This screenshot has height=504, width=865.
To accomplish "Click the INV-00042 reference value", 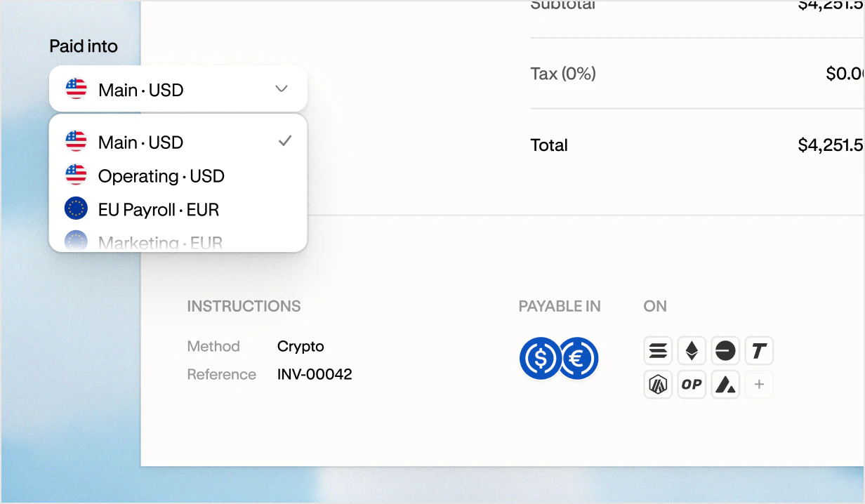I will click(x=315, y=374).
